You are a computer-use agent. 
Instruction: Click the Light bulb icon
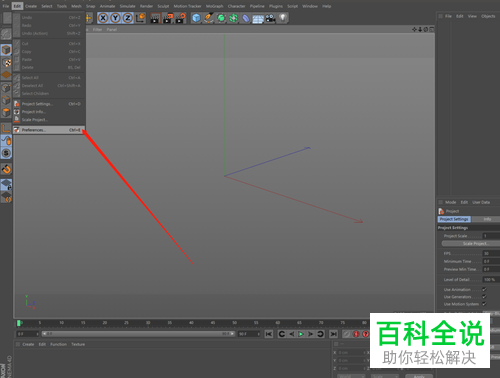pos(283,18)
